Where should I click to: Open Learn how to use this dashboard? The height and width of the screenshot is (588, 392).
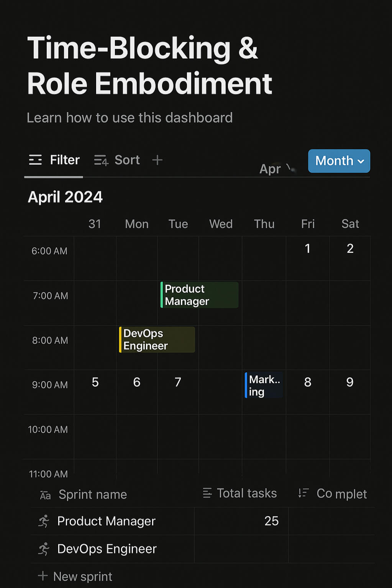[130, 118]
